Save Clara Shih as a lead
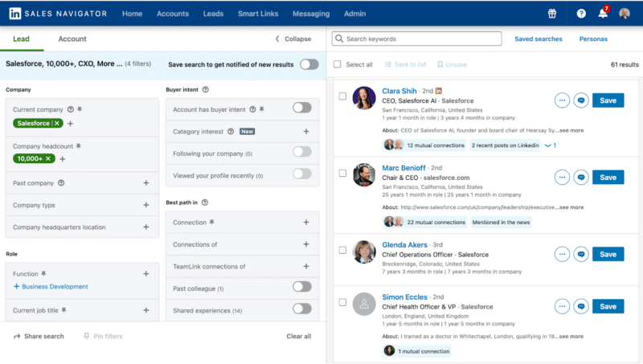This screenshot has width=643, height=364. (608, 100)
